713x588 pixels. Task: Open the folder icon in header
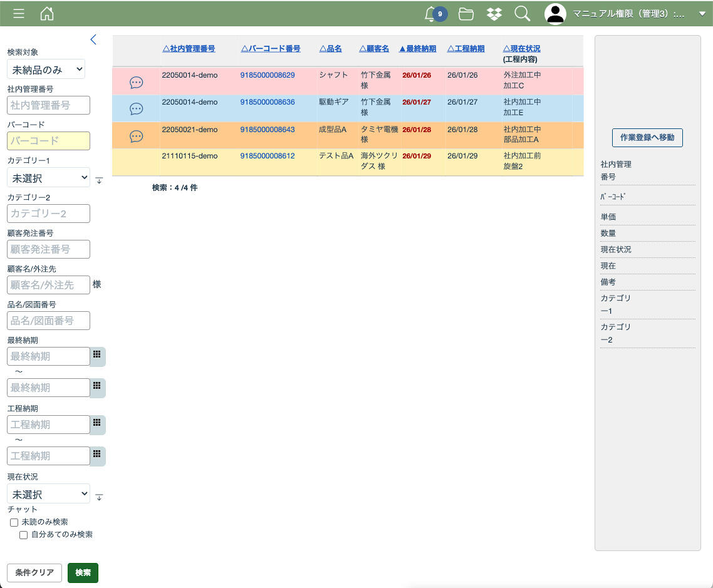[x=466, y=14]
